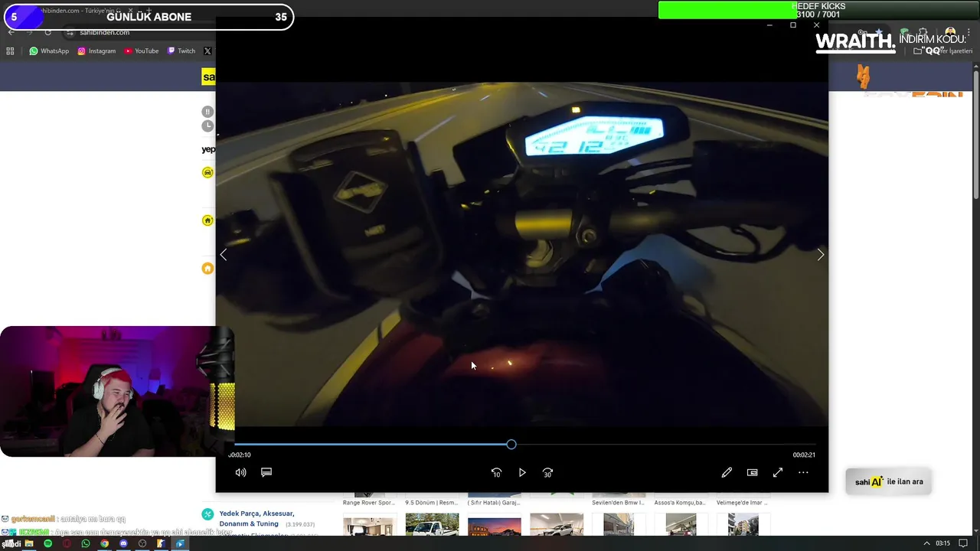Open the notification center icon
Screen dimensions: 980x551
tap(963, 543)
